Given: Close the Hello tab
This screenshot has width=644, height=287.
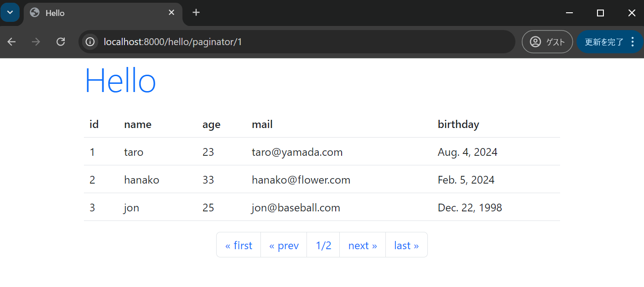Looking at the screenshot, I should 171,13.
